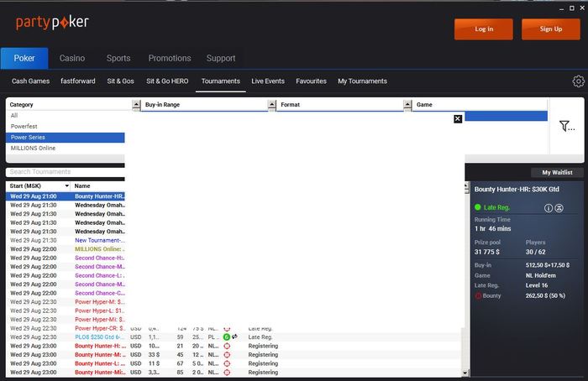Click the bounty target icon in Bounty Hunter-L row
Image resolution: width=588 pixels, height=381 pixels.
pos(227,363)
